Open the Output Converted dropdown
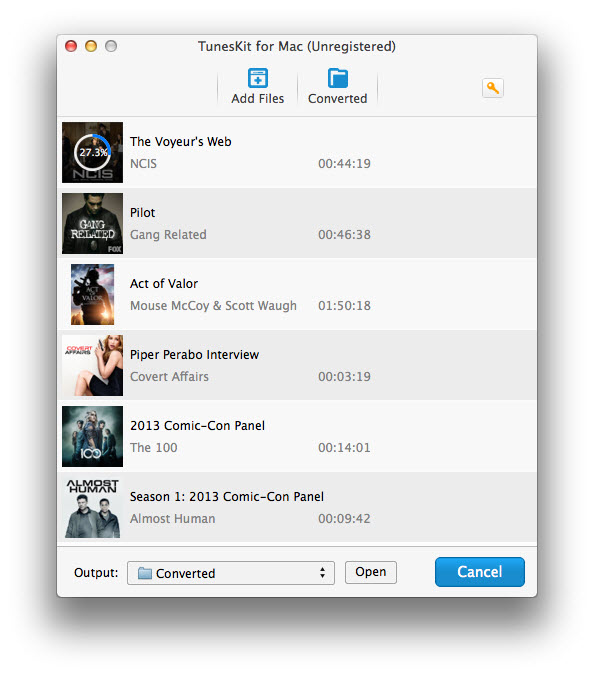 (231, 573)
